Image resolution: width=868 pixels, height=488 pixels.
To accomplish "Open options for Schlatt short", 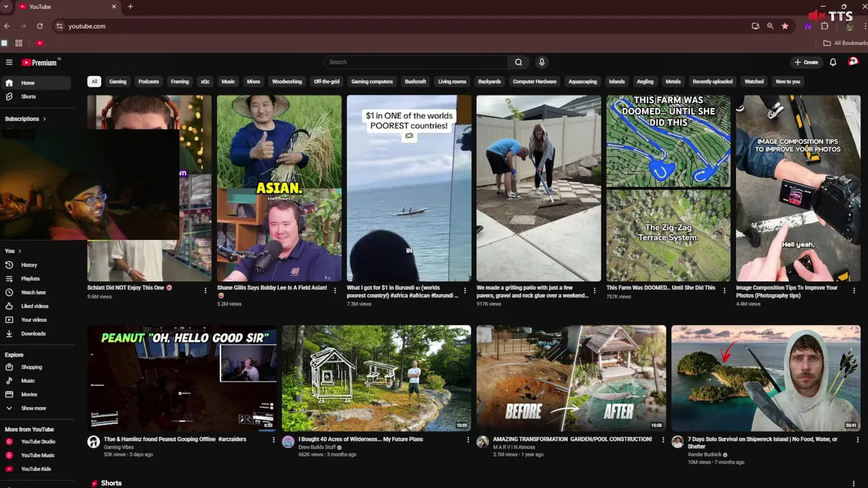I will click(205, 291).
